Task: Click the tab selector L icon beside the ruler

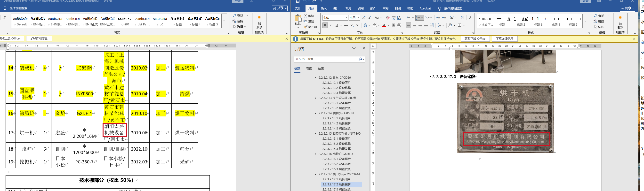Action: [373, 46]
